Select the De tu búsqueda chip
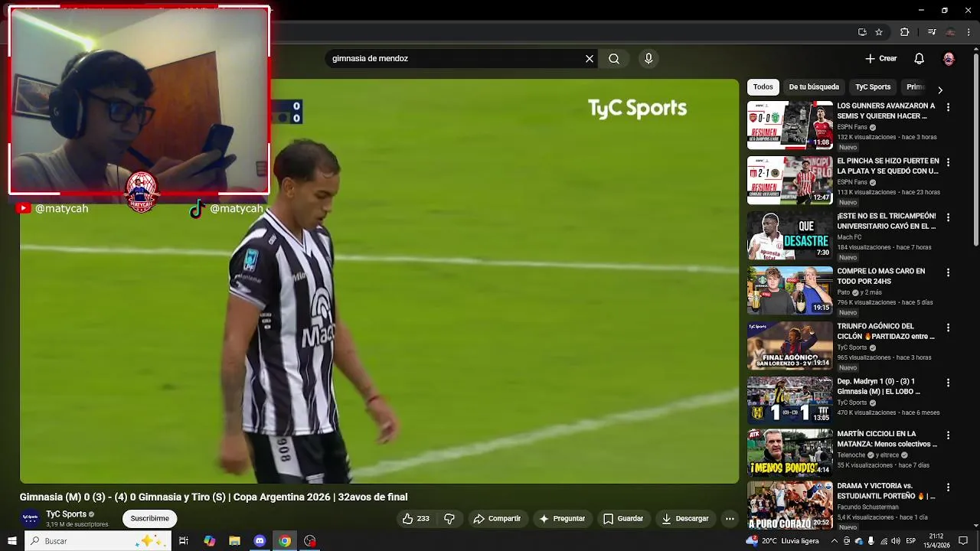The image size is (980, 551). 814,87
